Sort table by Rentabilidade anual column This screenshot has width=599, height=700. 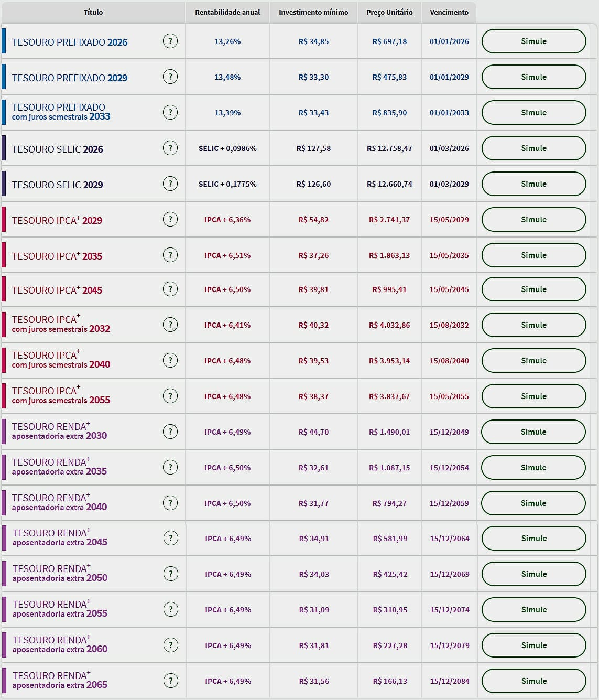tap(227, 12)
